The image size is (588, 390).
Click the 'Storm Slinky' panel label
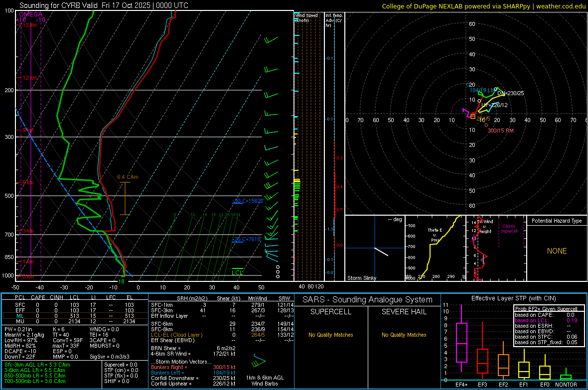(x=361, y=278)
